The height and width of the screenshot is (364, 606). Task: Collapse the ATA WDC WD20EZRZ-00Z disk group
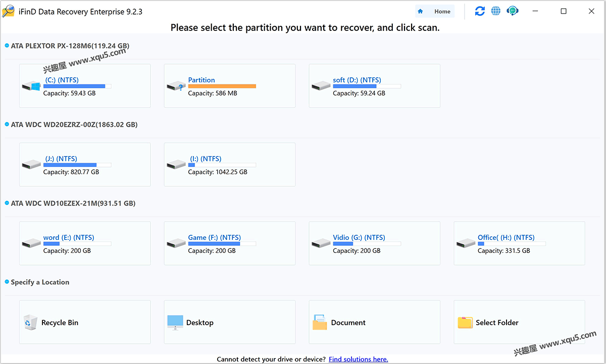coord(7,125)
